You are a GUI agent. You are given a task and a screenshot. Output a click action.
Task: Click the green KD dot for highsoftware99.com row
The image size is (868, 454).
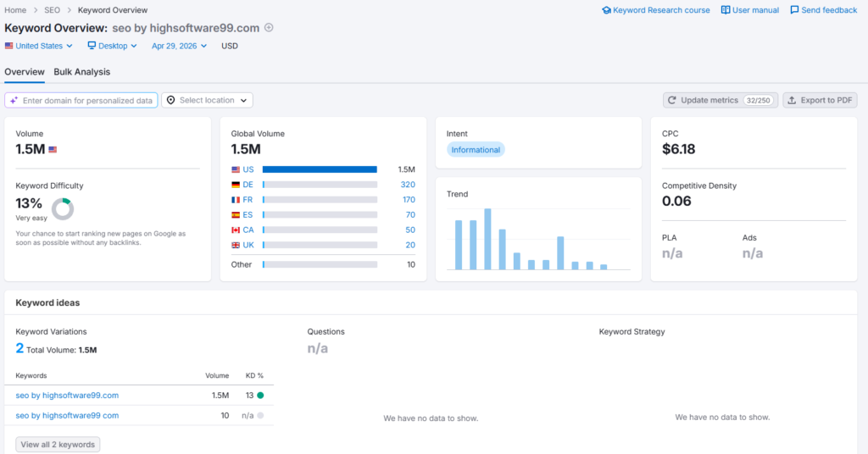pos(260,396)
